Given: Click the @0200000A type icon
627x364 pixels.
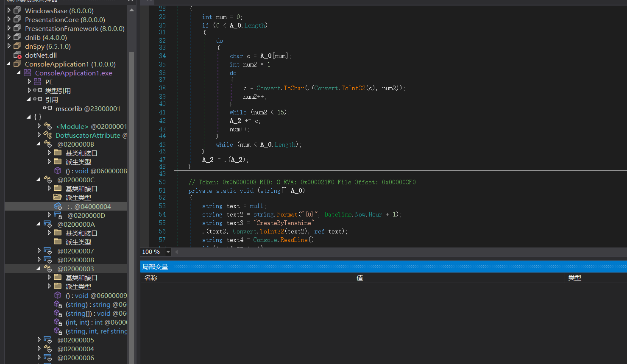Looking at the screenshot, I should tap(48, 224).
